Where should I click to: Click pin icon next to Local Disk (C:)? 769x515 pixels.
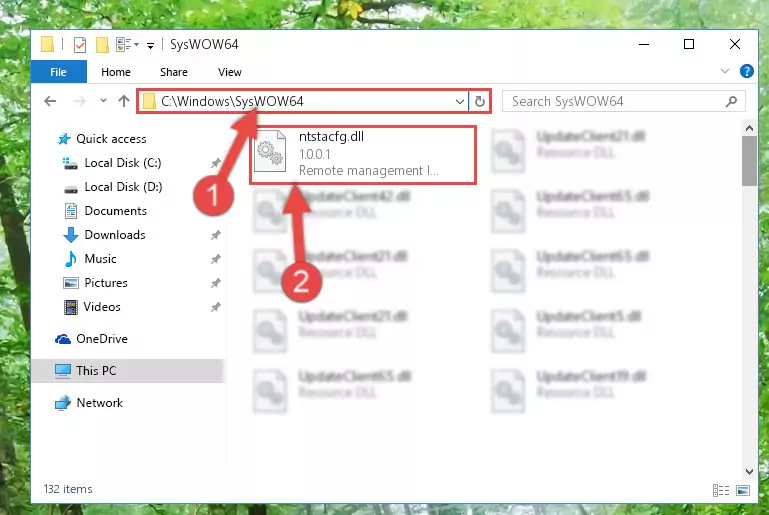[215, 163]
